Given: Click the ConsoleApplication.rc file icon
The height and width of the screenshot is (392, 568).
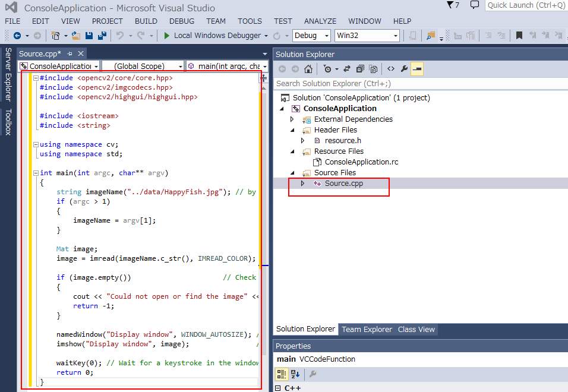Looking at the screenshot, I should click(x=317, y=162).
